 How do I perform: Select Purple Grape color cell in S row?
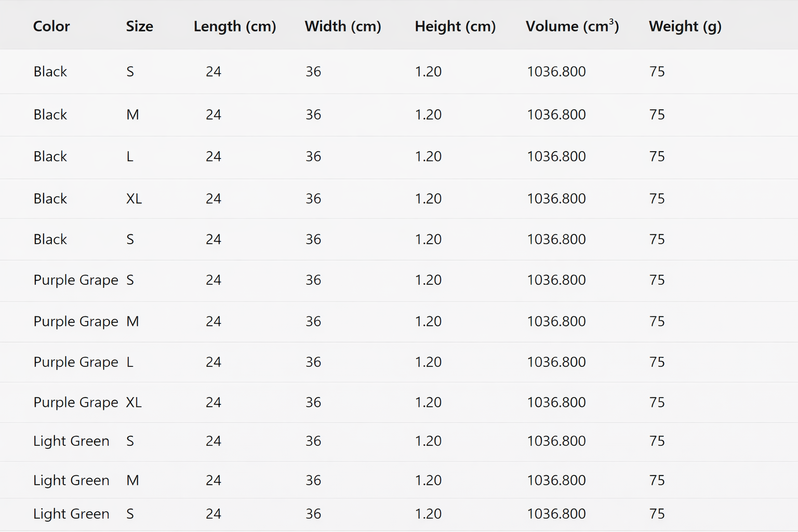[x=75, y=280]
